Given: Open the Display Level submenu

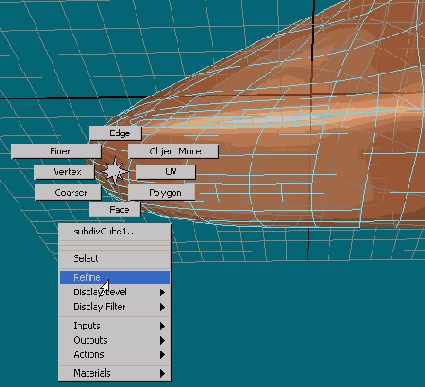Looking at the screenshot, I should coord(115,292).
